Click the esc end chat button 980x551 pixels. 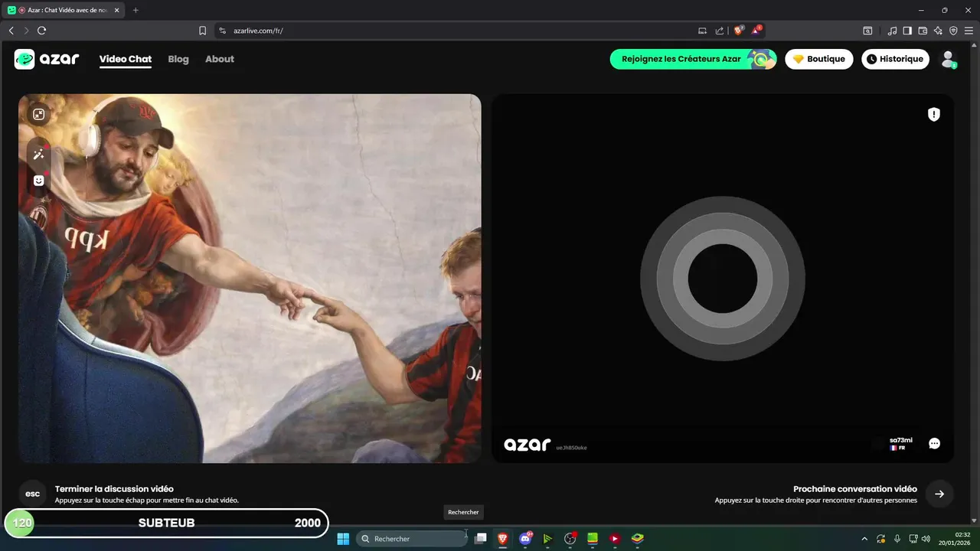(x=33, y=494)
